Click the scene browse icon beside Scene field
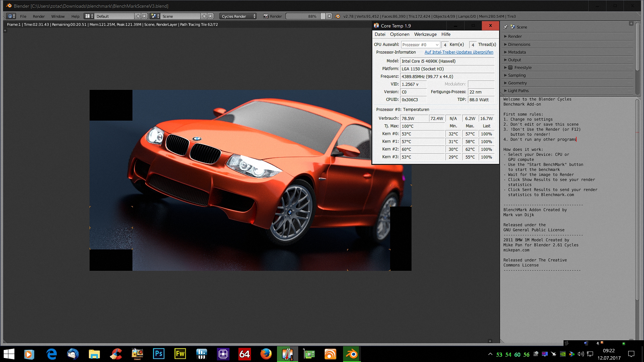This screenshot has height=362, width=644. 155,16
